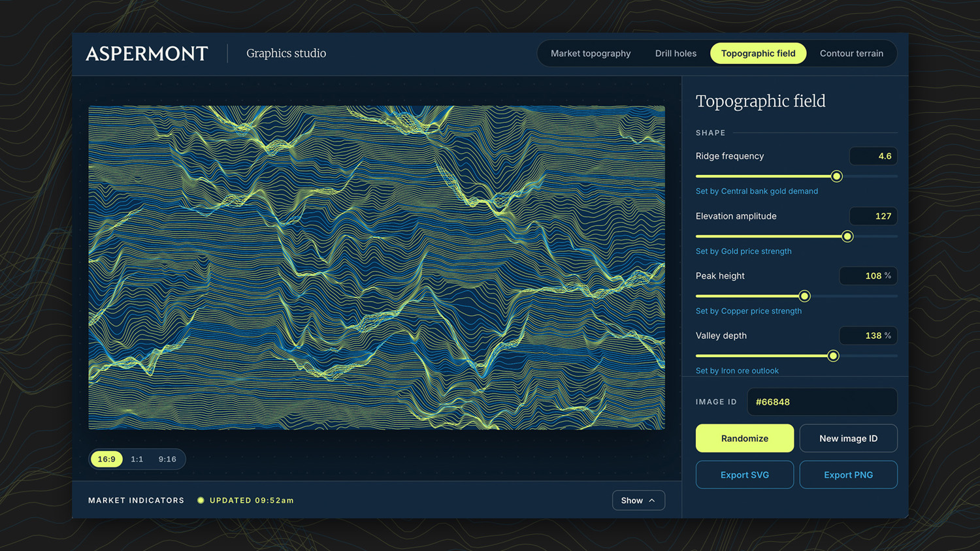Select the 9:16 aspect ratio
980x551 pixels.
pos(167,459)
